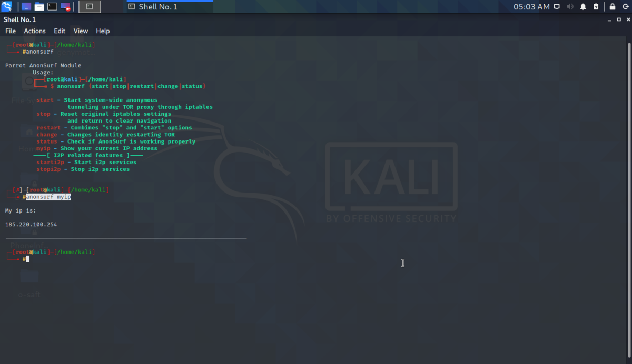Click 'Start system-wide anonymous' description
The image size is (632, 364).
coord(111,100)
